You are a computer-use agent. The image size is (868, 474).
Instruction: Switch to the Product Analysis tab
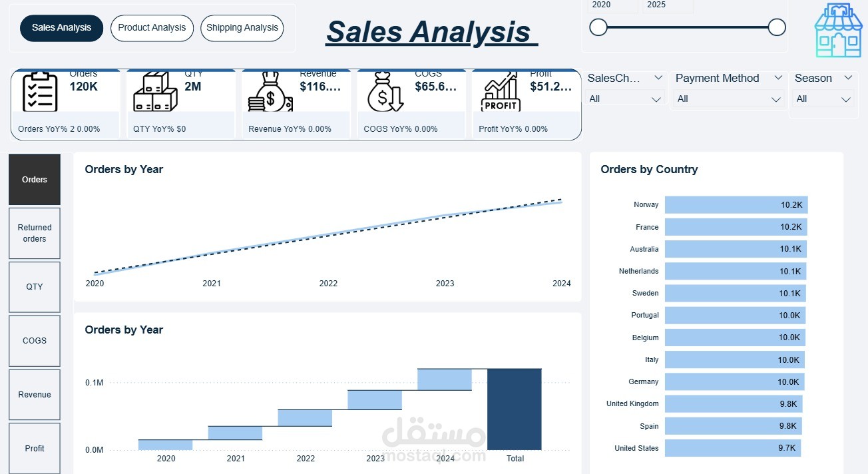pos(152,28)
